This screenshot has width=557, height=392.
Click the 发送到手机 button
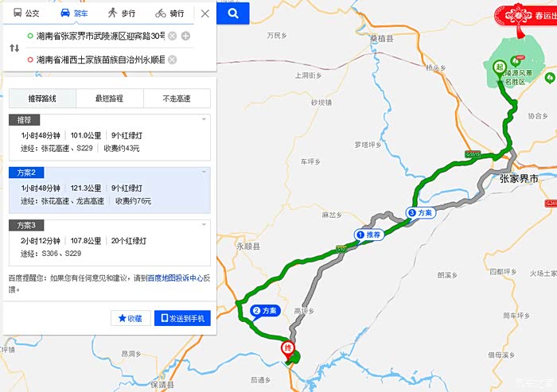point(182,318)
